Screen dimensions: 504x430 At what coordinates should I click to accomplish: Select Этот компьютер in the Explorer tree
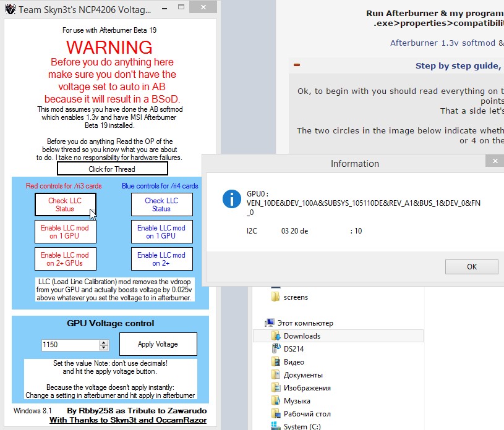click(x=305, y=322)
